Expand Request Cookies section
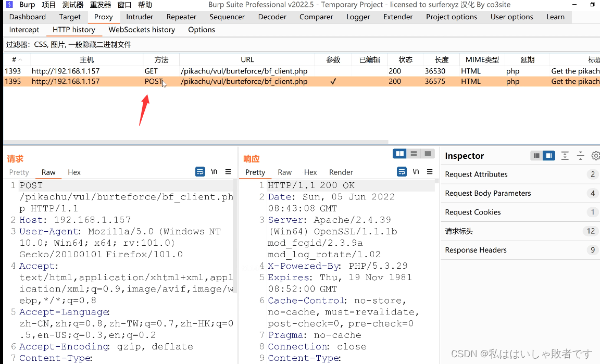 [x=520, y=212]
